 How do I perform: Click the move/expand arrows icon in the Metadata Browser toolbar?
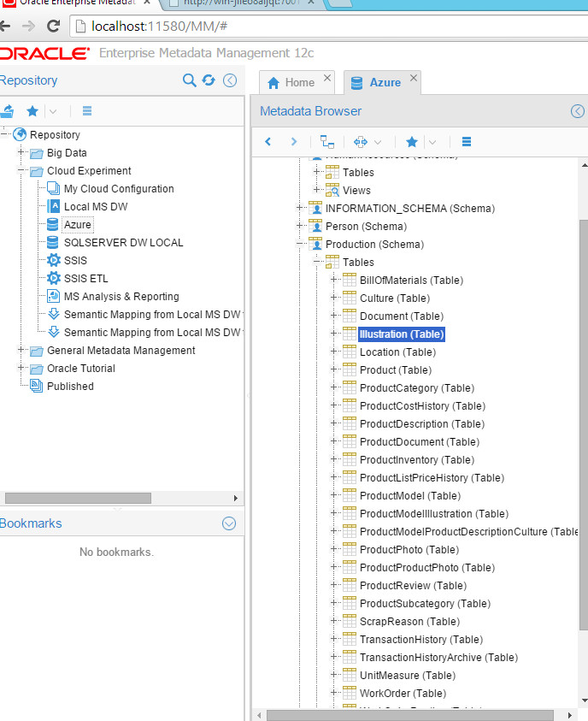361,142
